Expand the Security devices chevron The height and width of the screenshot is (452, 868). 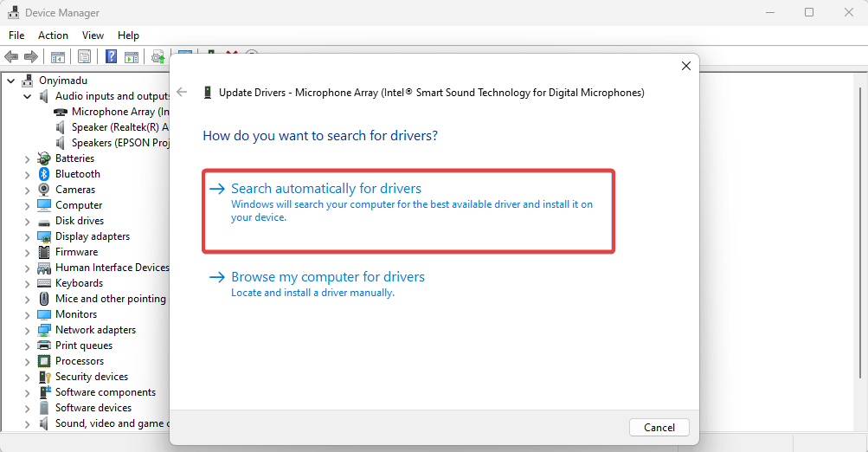(27, 378)
